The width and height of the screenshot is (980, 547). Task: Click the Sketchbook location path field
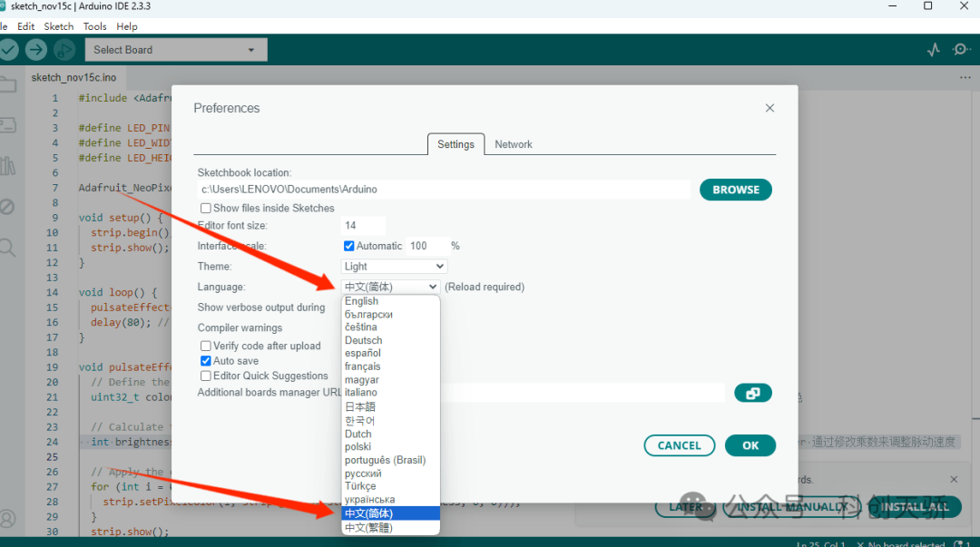(444, 190)
